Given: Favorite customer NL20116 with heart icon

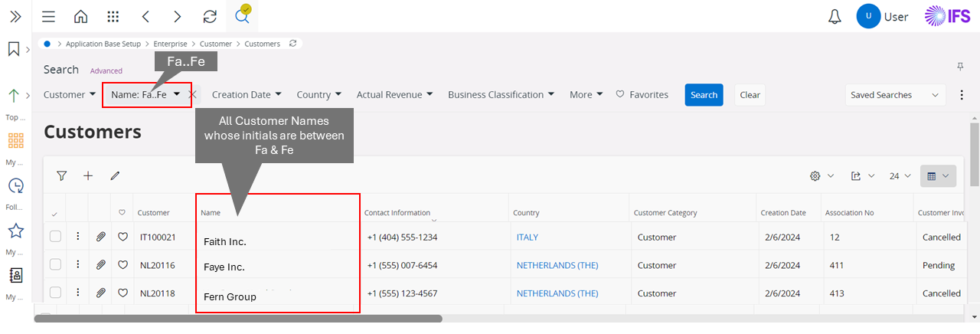Looking at the screenshot, I should (x=122, y=265).
